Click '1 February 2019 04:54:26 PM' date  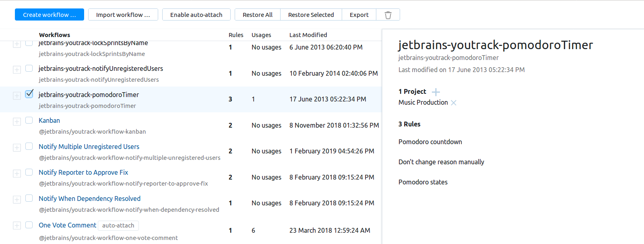click(332, 151)
